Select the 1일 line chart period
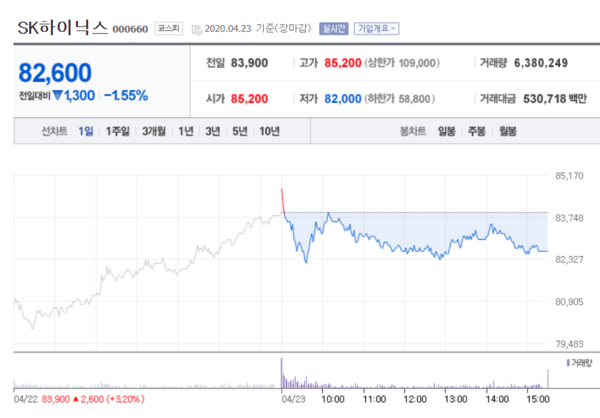This screenshot has height=418, width=600. coord(86,131)
